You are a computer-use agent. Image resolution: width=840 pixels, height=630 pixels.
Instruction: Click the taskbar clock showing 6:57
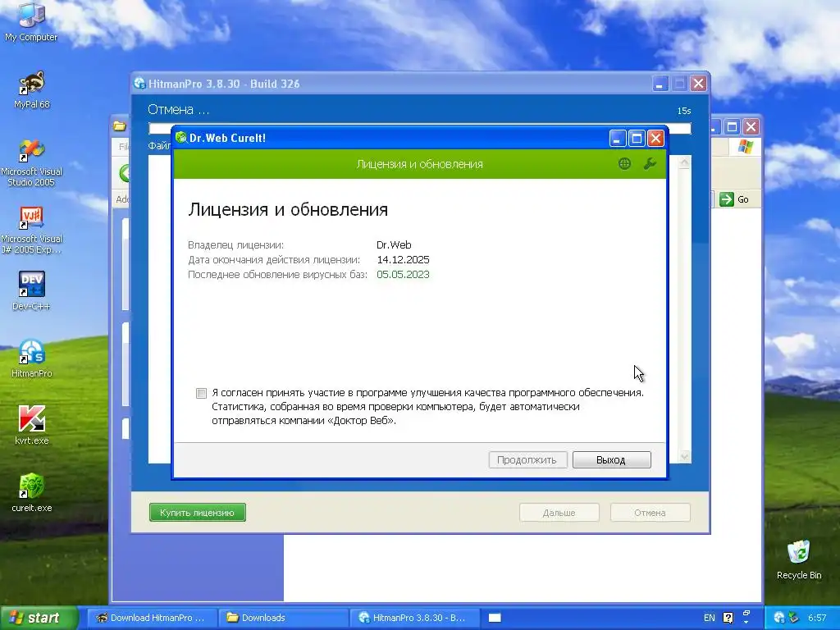tap(817, 618)
